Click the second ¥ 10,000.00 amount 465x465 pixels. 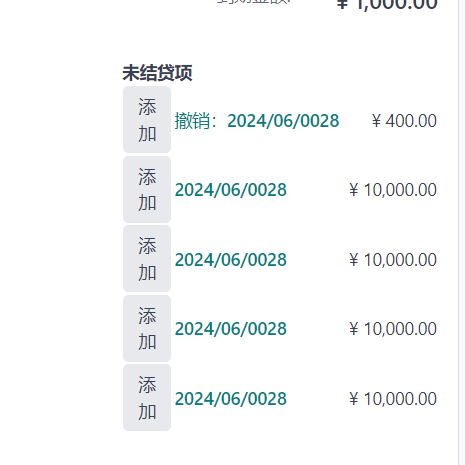393,260
